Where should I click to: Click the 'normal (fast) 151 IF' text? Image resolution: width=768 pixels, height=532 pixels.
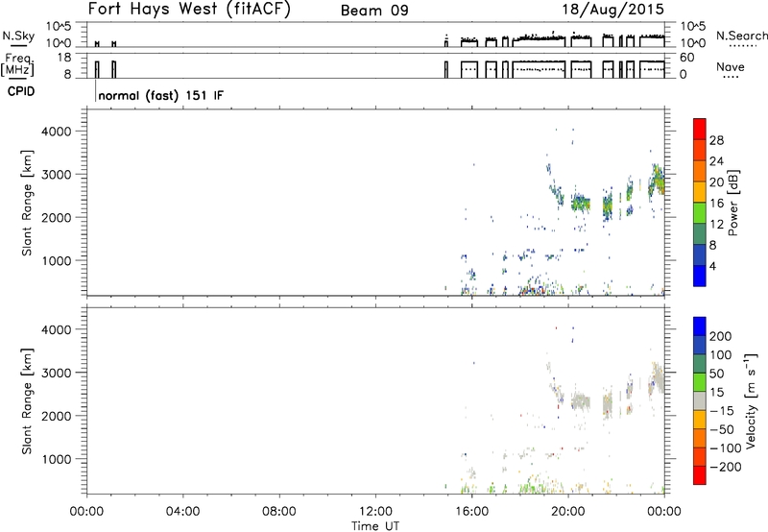(x=160, y=95)
